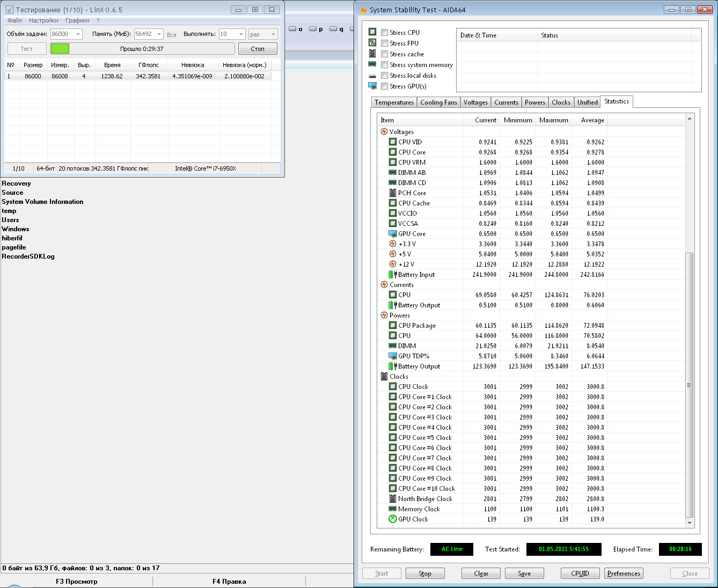The image size is (718, 588).
Task: Turn on the Stress GPU(s) checkbox
Action: [384, 86]
